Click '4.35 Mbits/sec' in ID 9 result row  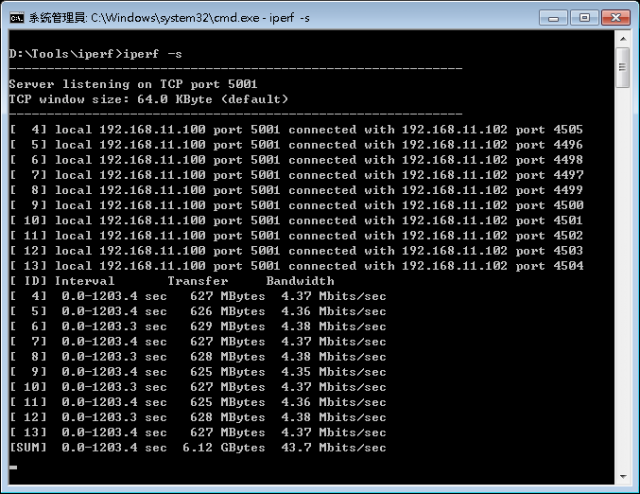(x=334, y=372)
